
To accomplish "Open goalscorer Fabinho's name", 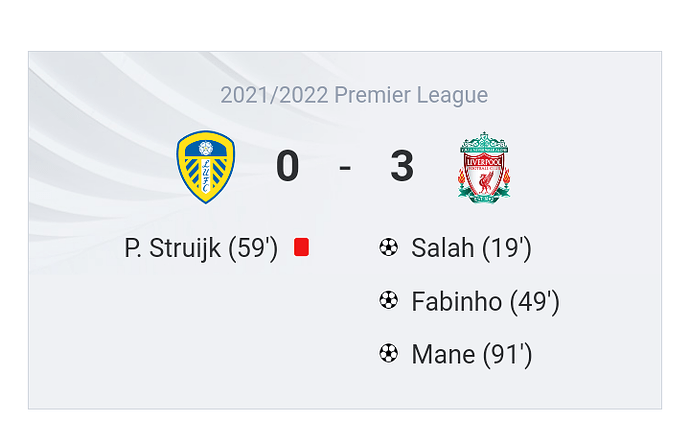I will pos(457,301).
